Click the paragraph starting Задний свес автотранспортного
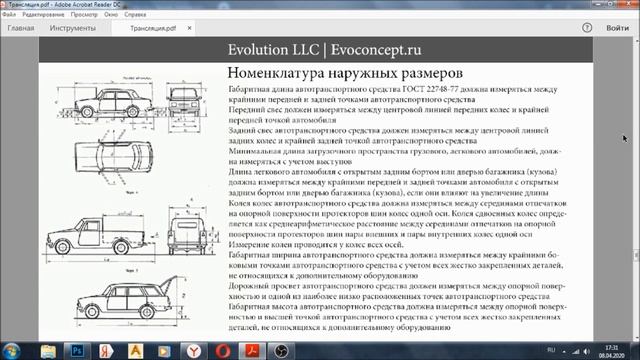The image size is (640, 360). point(388,136)
